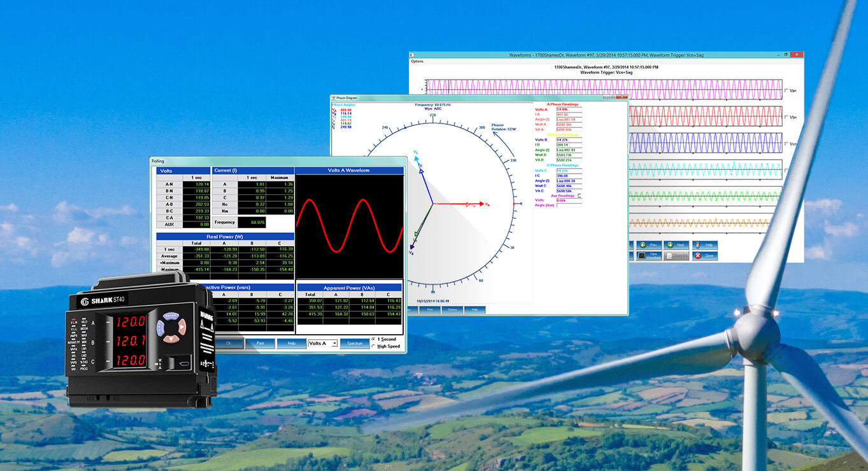868x471 pixels.
Task: Click Print button in Phasor Diagram window
Action: [x=430, y=309]
